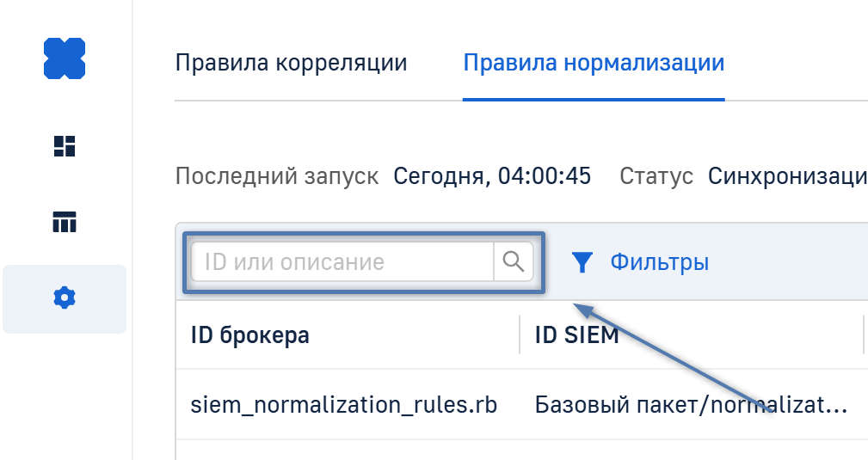
Task: Click divider between ID брокера and ID SIEM
Action: point(520,334)
